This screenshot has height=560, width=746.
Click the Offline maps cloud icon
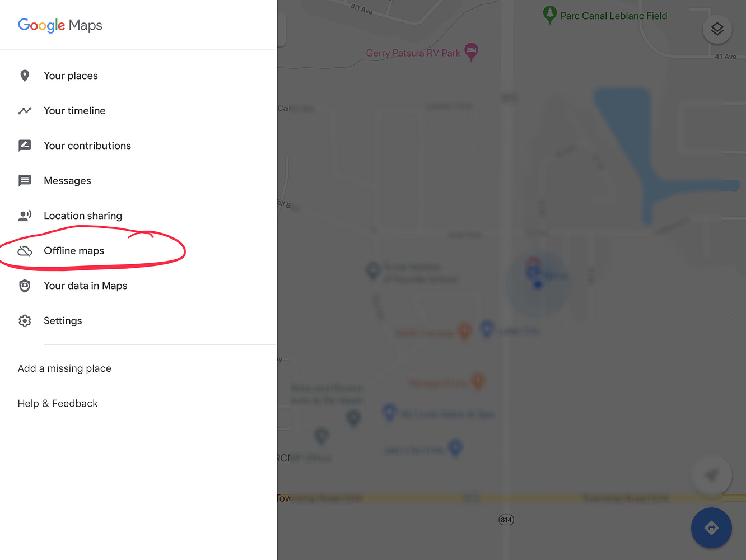25,251
